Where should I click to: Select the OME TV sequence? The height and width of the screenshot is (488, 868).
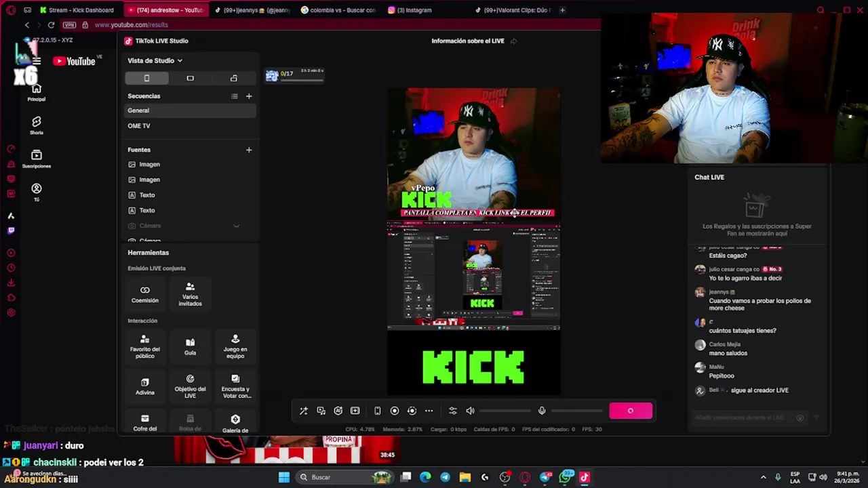(191, 126)
